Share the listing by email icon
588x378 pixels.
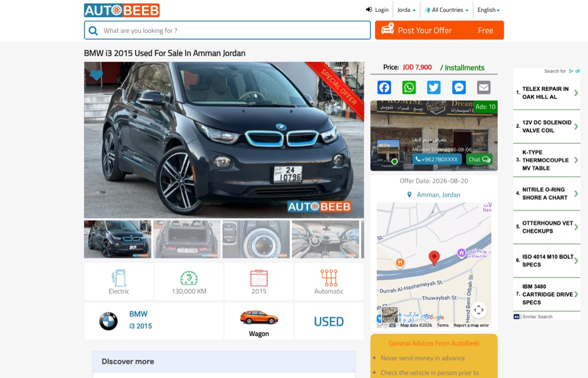(x=484, y=87)
